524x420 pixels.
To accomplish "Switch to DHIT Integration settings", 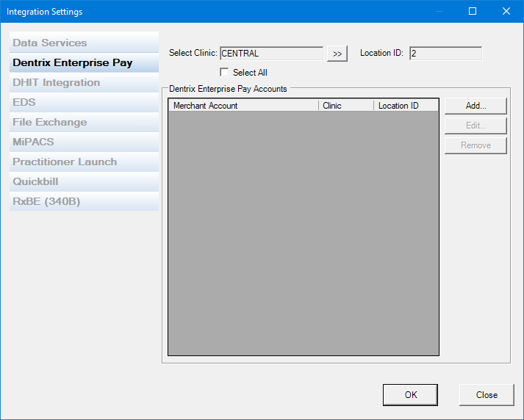I will pos(84,82).
